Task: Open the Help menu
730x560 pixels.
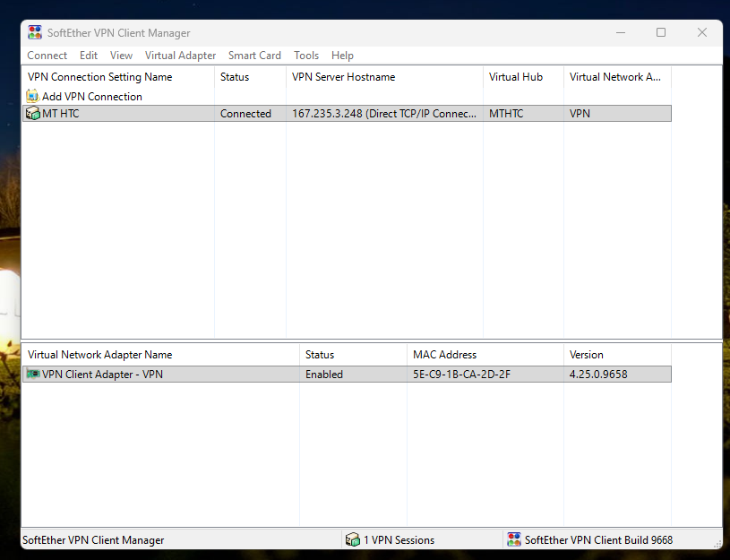Action: (x=342, y=56)
